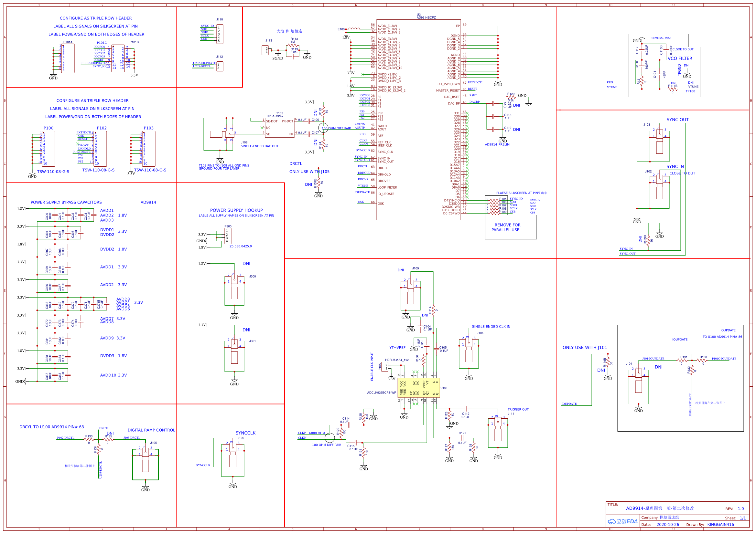This screenshot has height=534, width=756.
Task: Click the T102 TC1-1-13M+ transformer symbol
Action: (279, 128)
